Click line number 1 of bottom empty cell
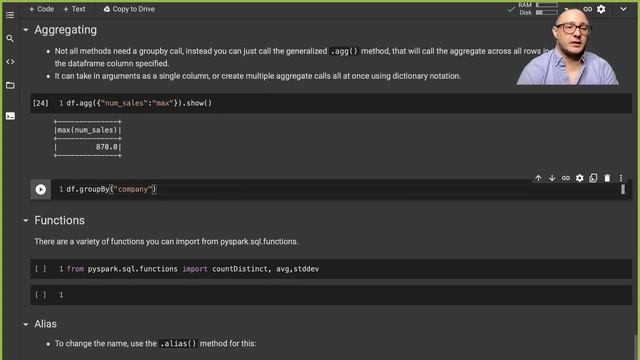Image resolution: width=640 pixels, height=360 pixels. pos(61,295)
